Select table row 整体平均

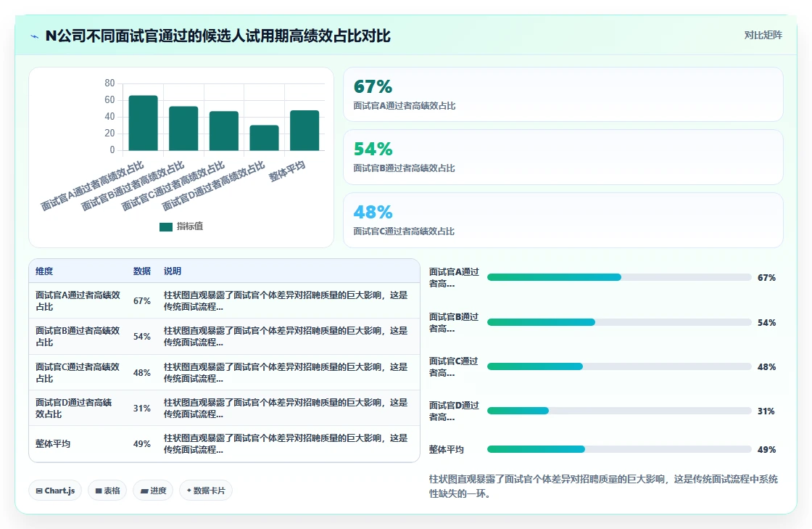[x=224, y=443]
